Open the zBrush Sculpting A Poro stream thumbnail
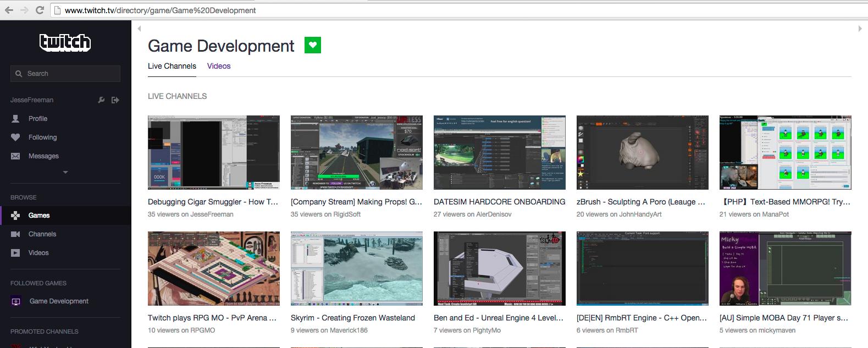Viewport: 868px width, 348px height. pos(642,152)
